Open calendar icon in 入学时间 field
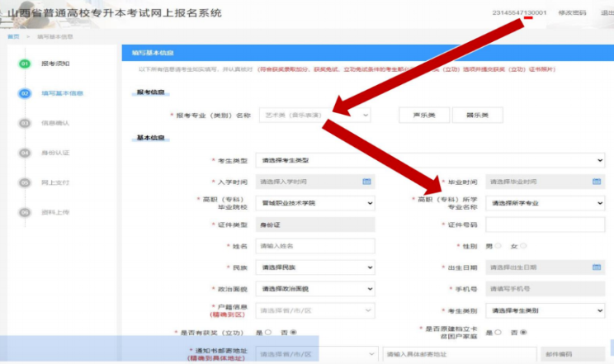Viewport: 614px width, 364px height. pyautogui.click(x=366, y=182)
